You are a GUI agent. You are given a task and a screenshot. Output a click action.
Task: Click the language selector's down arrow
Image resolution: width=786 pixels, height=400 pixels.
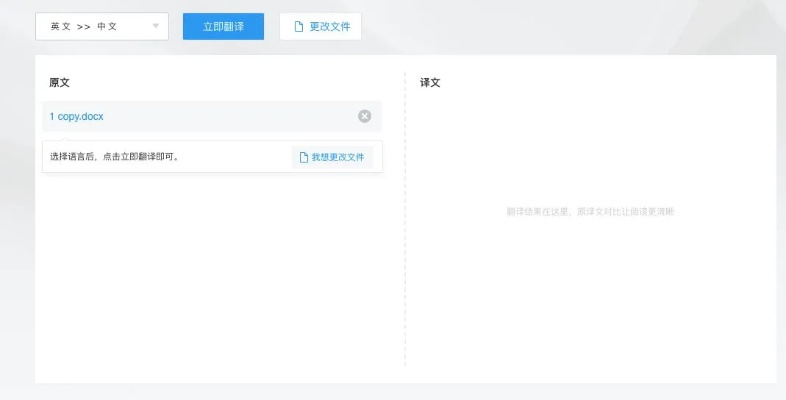tap(155, 27)
